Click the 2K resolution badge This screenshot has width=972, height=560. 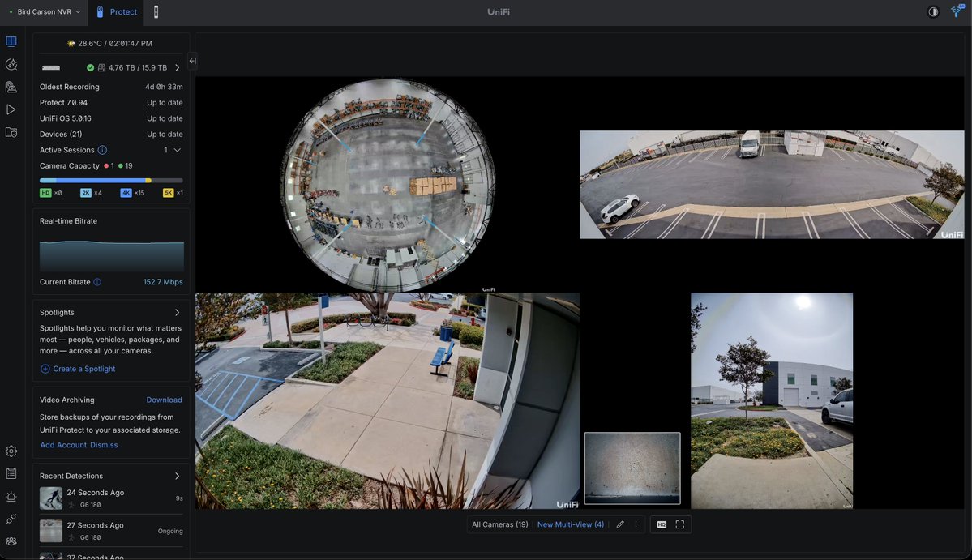pyautogui.click(x=86, y=193)
